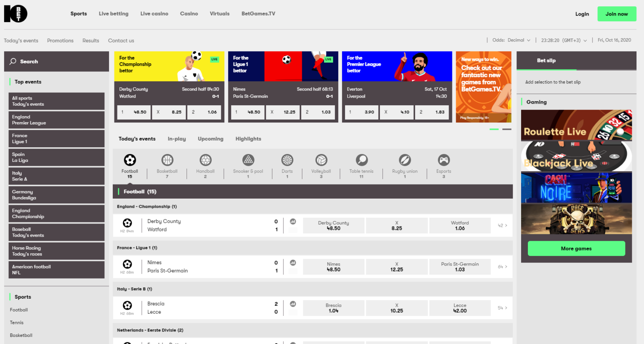Open the Live casino menu
Screen dimensions: 644x344
(x=154, y=14)
